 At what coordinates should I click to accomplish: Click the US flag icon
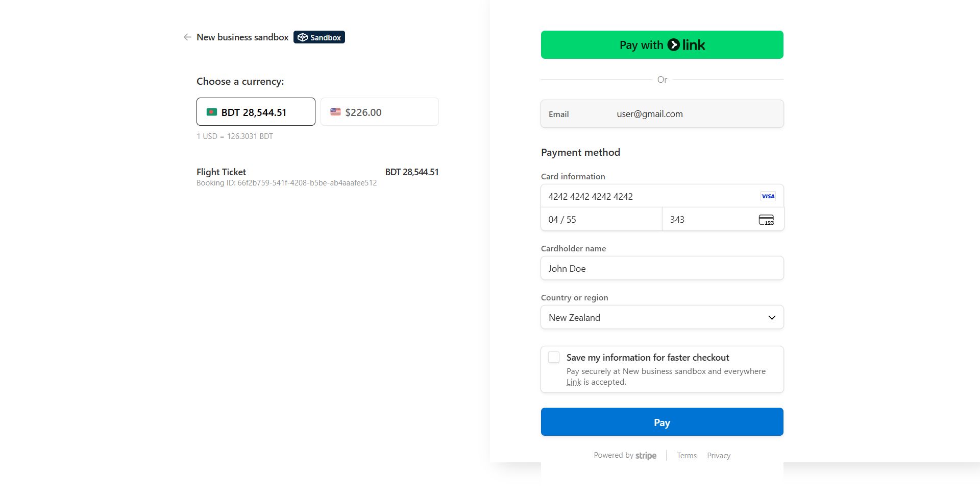pos(335,112)
